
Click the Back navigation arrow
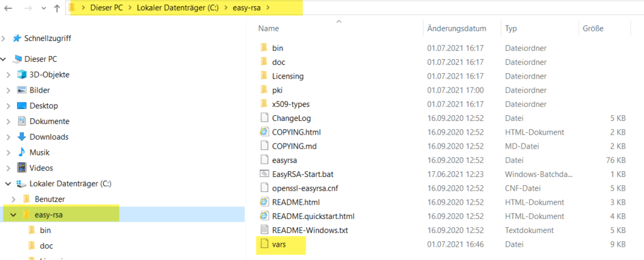click(x=8, y=8)
